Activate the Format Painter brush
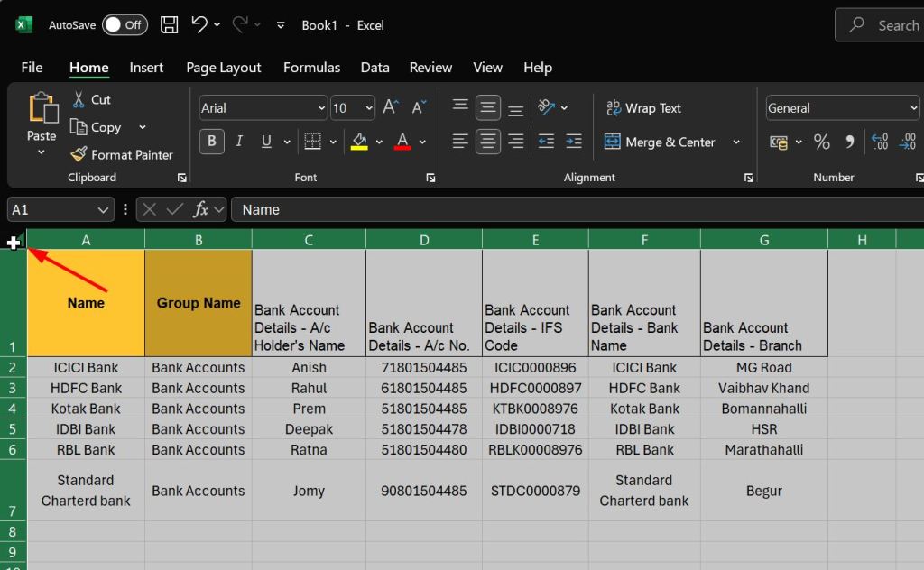This screenshot has width=924, height=570. pyautogui.click(x=122, y=155)
